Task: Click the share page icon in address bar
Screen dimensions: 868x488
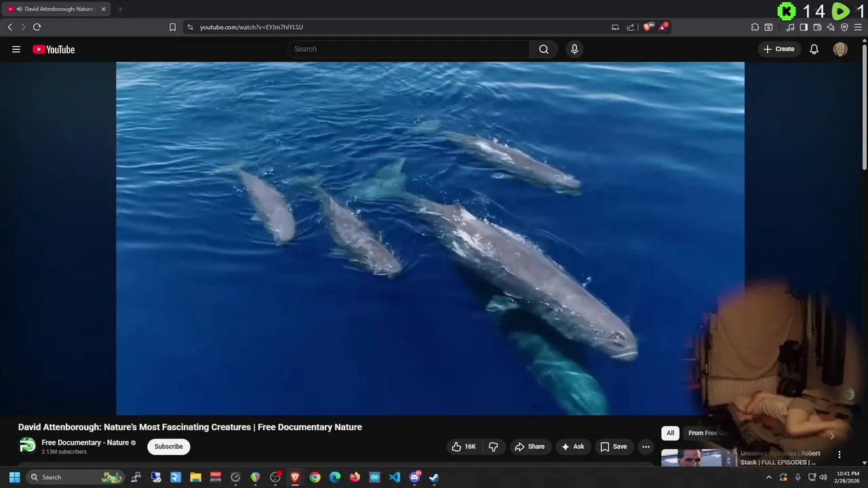Action: click(x=631, y=27)
